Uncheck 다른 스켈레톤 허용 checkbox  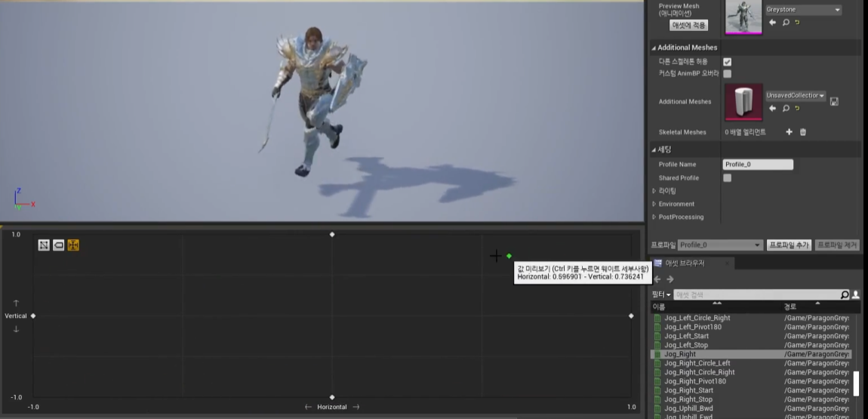[728, 62]
